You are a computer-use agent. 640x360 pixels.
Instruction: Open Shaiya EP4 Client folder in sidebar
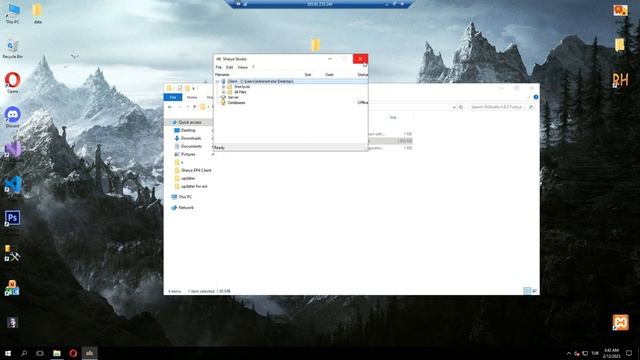point(196,170)
